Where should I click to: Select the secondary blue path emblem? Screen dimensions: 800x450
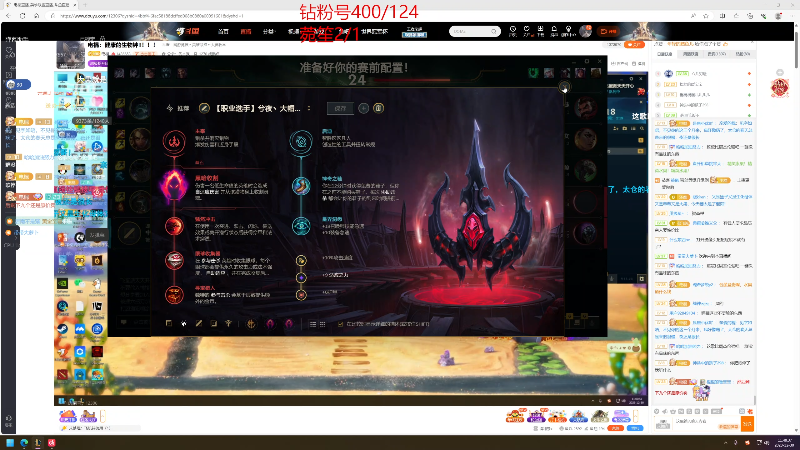click(x=301, y=141)
